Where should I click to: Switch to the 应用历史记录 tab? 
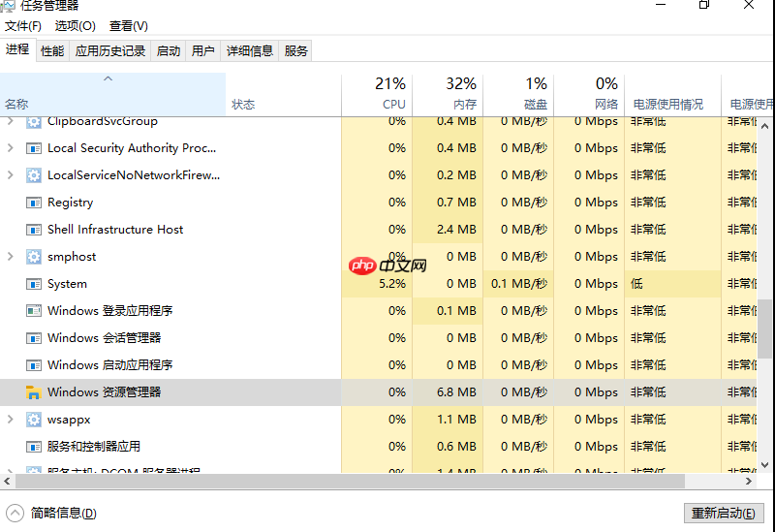click(x=110, y=51)
